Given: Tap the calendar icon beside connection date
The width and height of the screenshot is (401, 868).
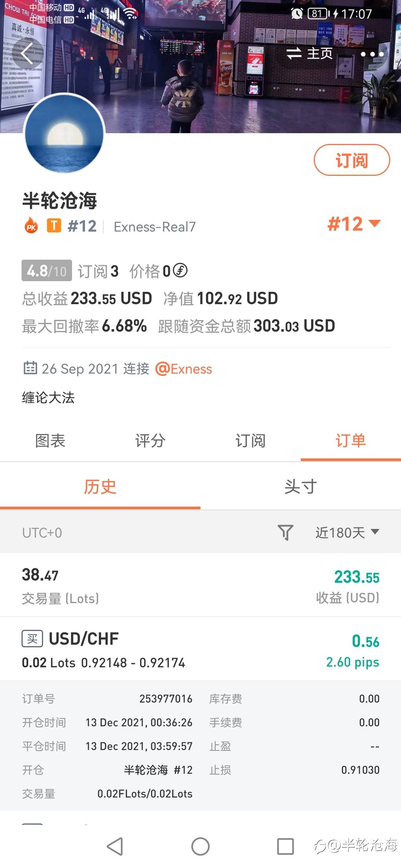Looking at the screenshot, I should pyautogui.click(x=30, y=368).
